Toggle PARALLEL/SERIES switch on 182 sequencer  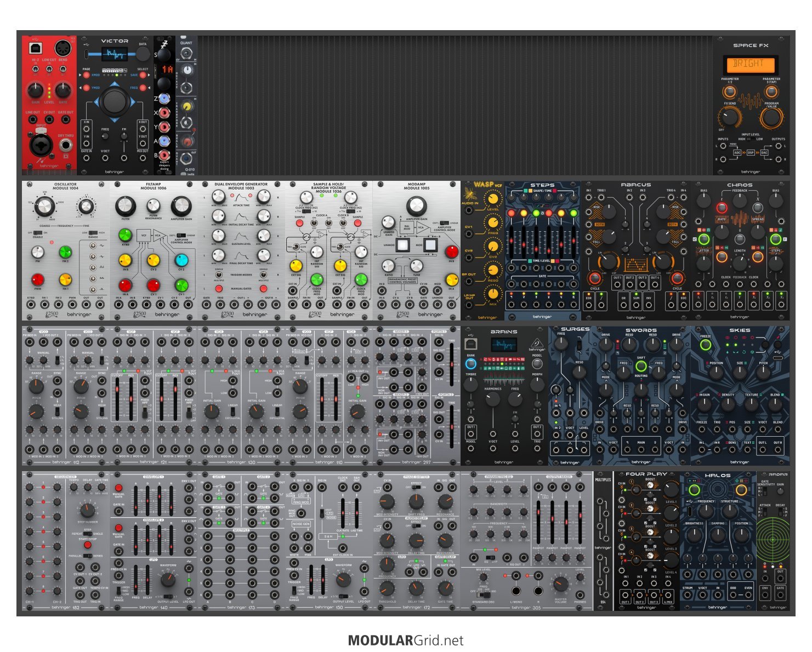tap(87, 556)
